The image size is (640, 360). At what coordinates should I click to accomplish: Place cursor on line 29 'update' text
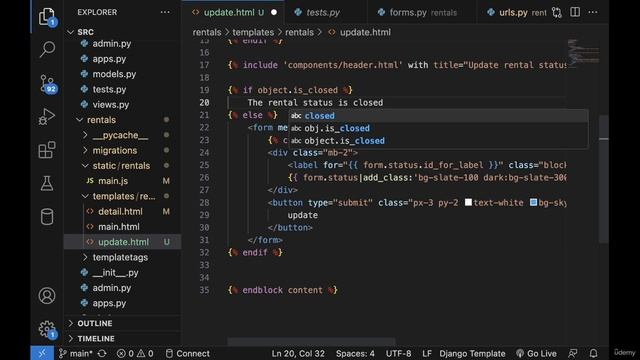click(302, 215)
